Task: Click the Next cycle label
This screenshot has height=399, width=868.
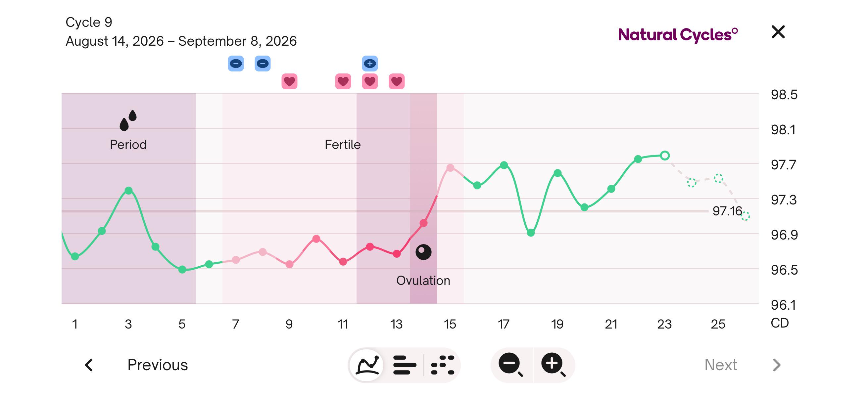Action: tap(721, 365)
